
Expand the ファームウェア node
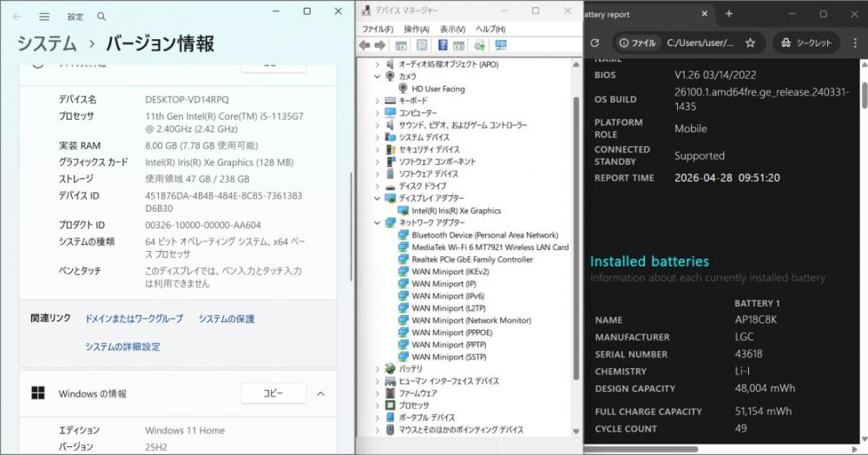[x=378, y=393]
